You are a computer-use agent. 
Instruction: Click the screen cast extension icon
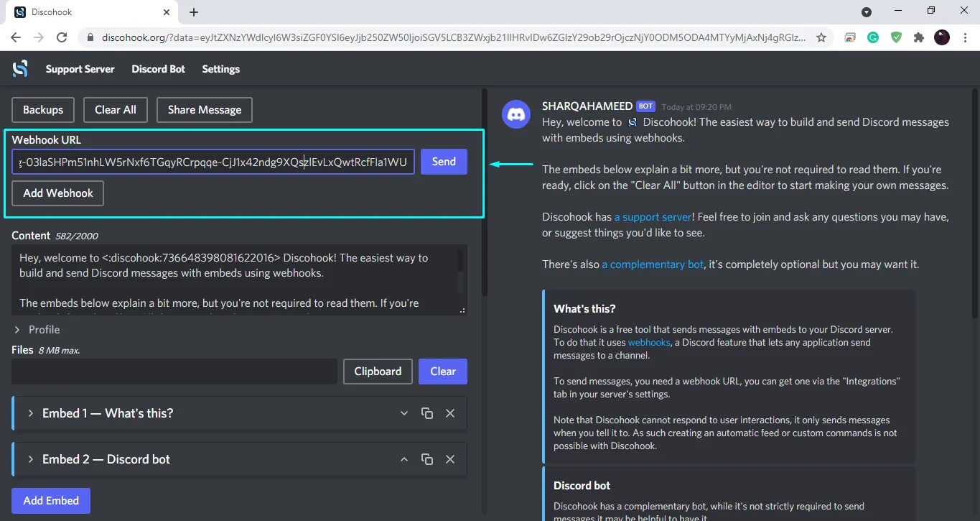click(x=850, y=37)
